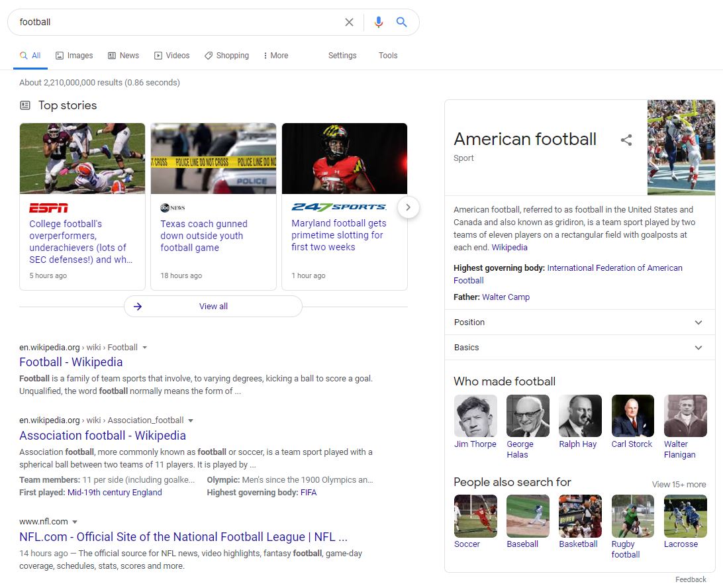723x588 pixels.
Task: Open the Soccer related search thumbnail
Action: (475, 516)
